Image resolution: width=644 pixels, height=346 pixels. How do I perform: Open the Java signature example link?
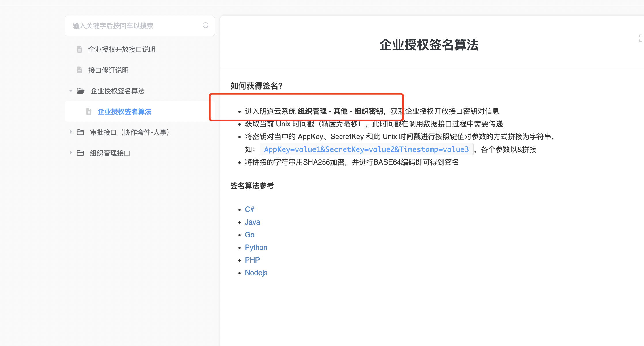[x=252, y=222]
